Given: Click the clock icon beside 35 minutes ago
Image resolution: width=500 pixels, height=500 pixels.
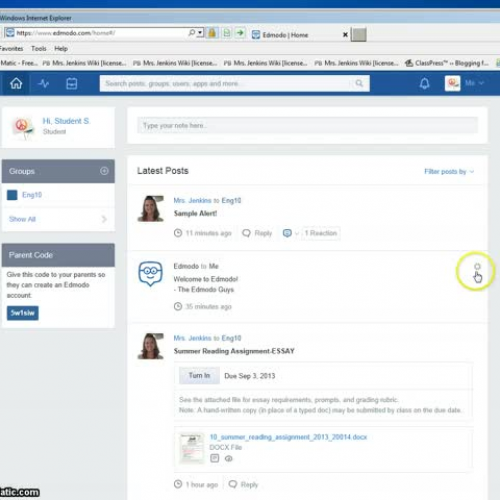Looking at the screenshot, I should 178,306.
